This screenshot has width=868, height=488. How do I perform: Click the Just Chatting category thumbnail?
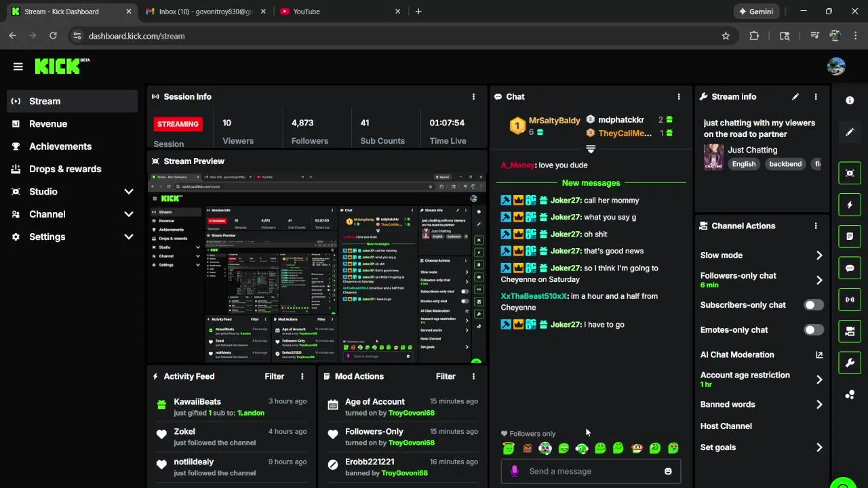pos(713,157)
